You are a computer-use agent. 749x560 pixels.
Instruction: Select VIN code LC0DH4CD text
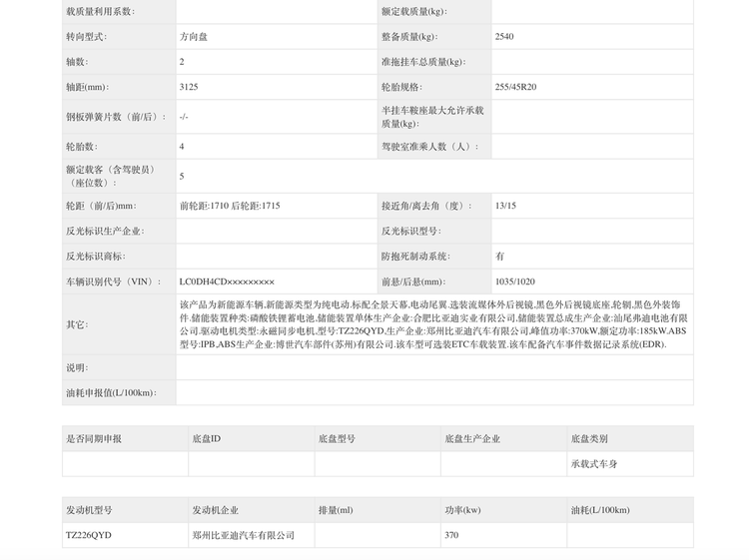[227, 281]
